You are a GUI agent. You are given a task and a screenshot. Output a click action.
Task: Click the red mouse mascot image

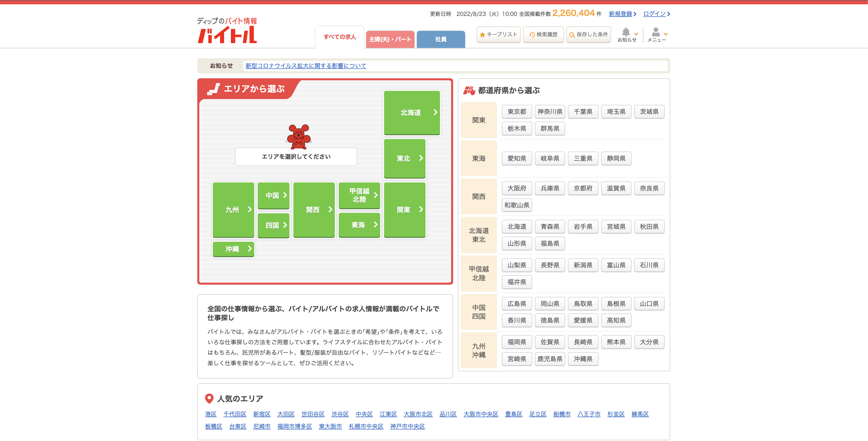(298, 137)
